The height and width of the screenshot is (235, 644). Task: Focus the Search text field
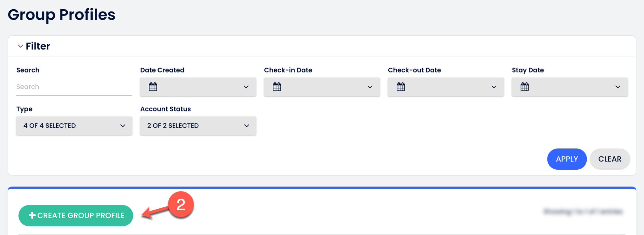pyautogui.click(x=74, y=87)
